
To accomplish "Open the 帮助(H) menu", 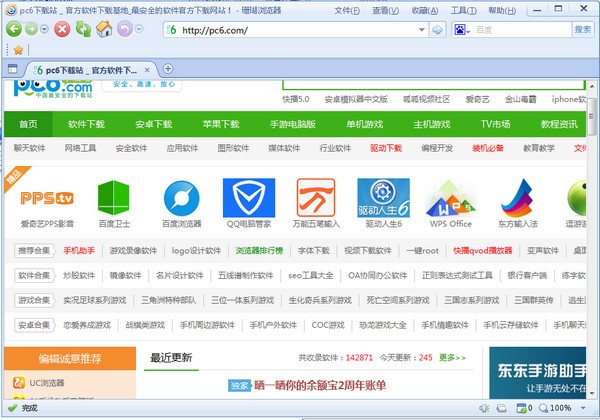I will click(x=502, y=10).
